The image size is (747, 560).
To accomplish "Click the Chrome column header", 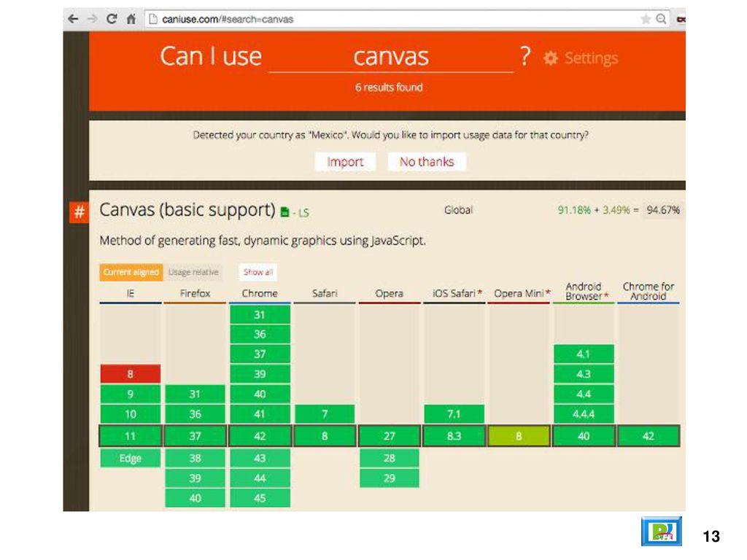I will pyautogui.click(x=260, y=293).
